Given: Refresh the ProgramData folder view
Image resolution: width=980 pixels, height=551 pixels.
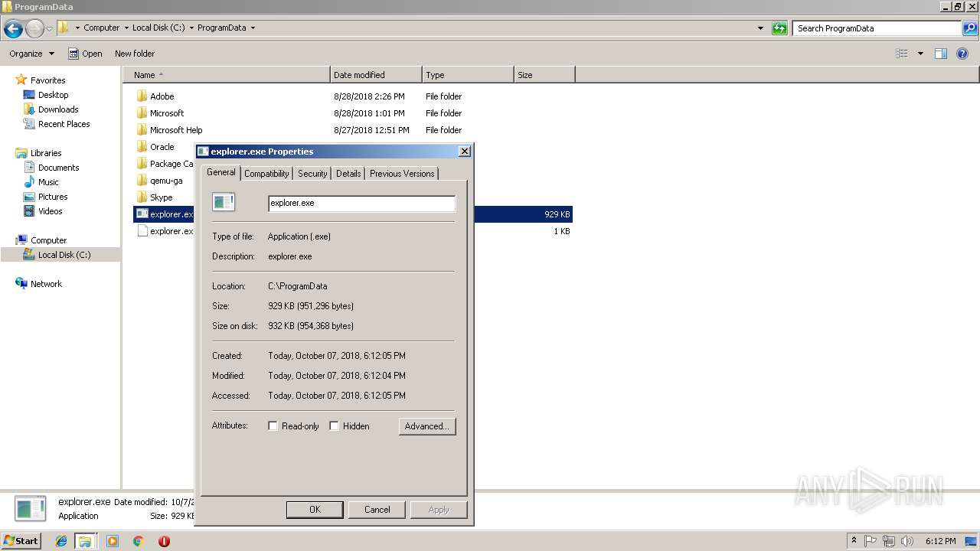Looking at the screenshot, I should [x=779, y=28].
